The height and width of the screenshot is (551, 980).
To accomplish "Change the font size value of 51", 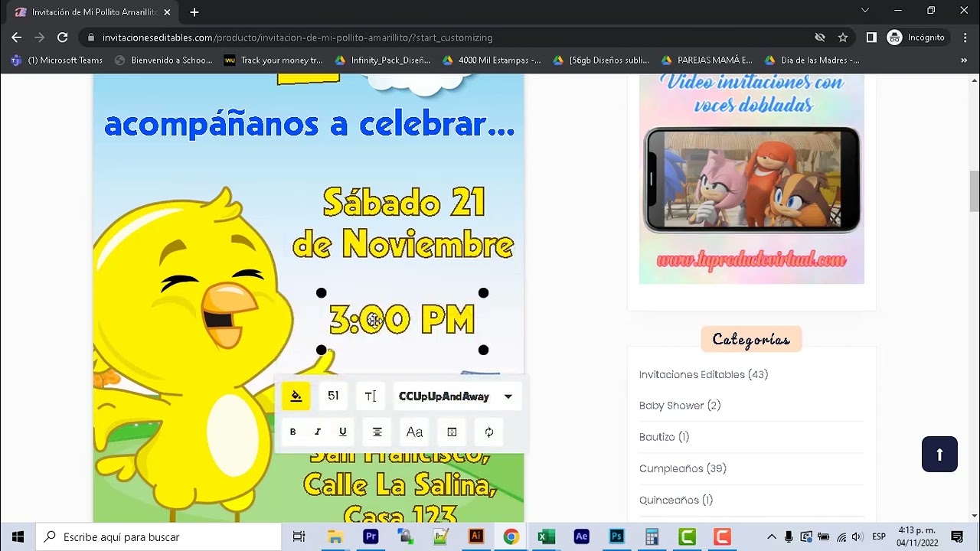I will (x=333, y=396).
